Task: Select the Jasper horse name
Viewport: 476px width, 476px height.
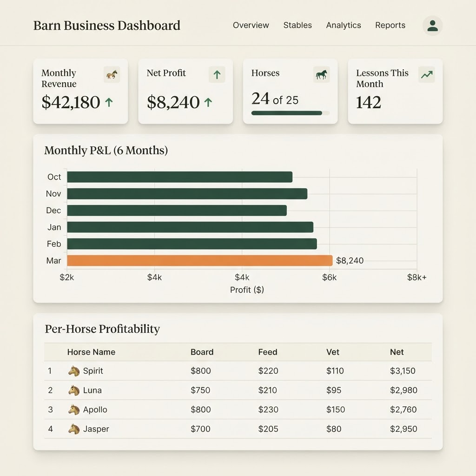Action: coord(96,429)
